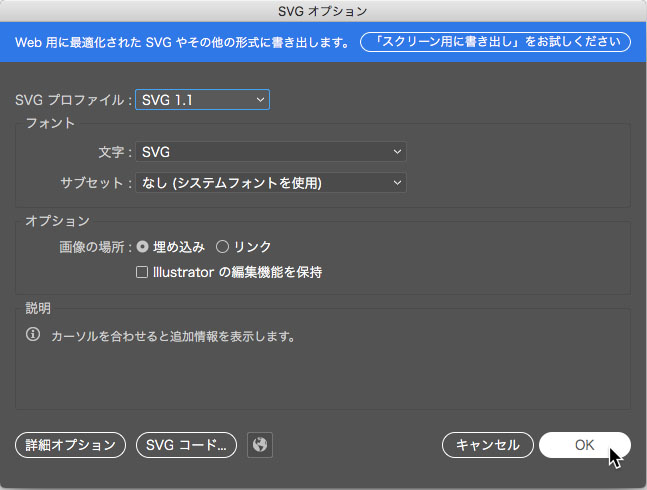
Task: Click 「スクリーン用に書き出し」をお試しください link
Action: point(496,42)
